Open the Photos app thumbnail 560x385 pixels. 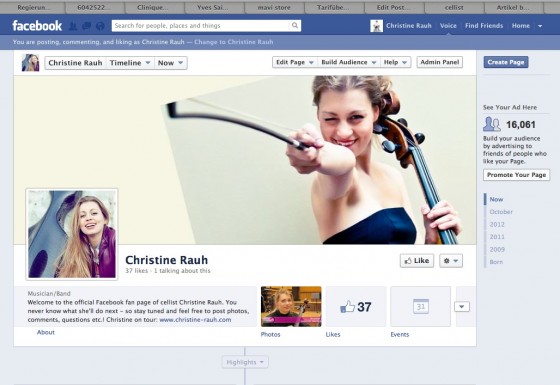pos(291,306)
